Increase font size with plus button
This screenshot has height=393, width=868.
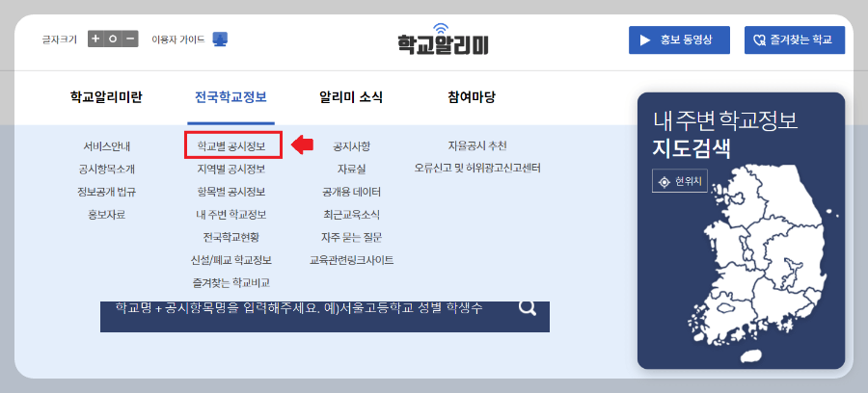click(x=95, y=39)
